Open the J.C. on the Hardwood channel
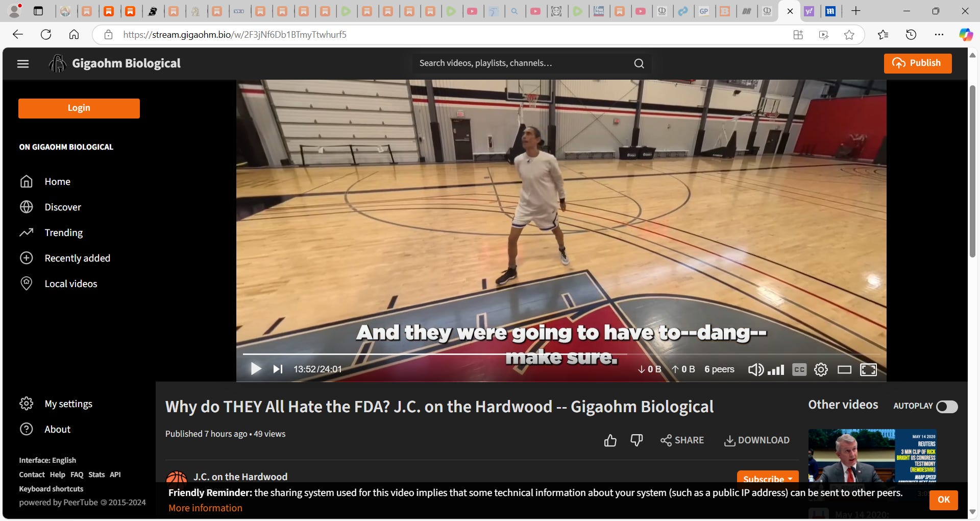Image resolution: width=980 pixels, height=521 pixels. pyautogui.click(x=240, y=477)
